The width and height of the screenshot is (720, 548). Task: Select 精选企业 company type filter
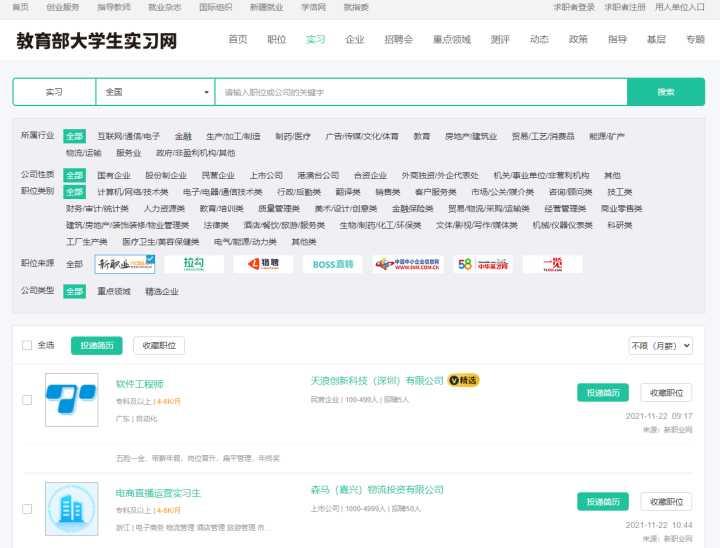click(162, 291)
